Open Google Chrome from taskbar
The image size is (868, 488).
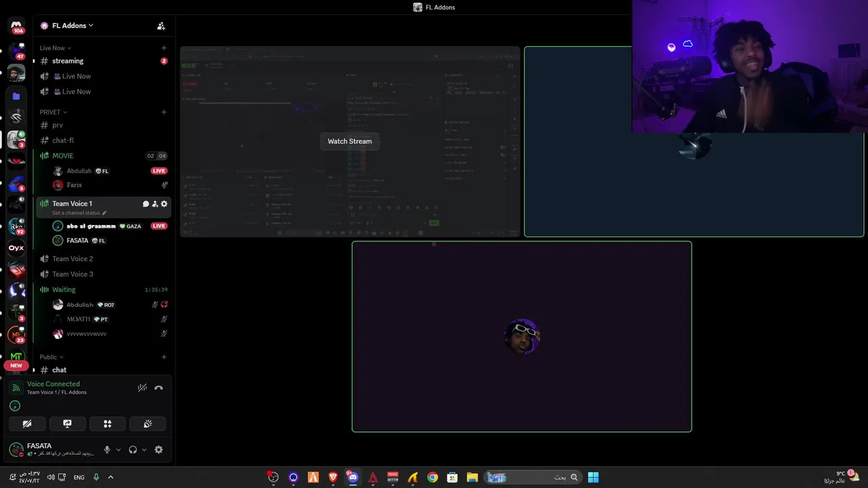[x=433, y=477]
